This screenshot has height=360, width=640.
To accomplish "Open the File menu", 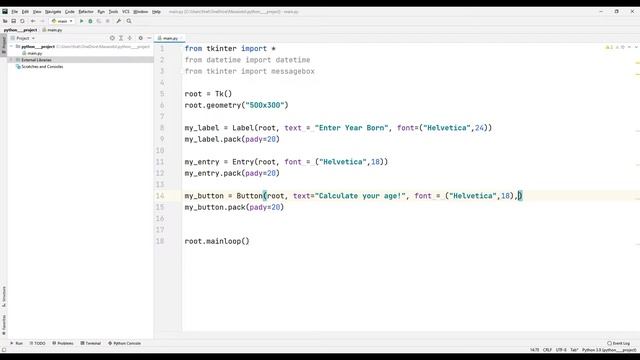I will 14,12.
